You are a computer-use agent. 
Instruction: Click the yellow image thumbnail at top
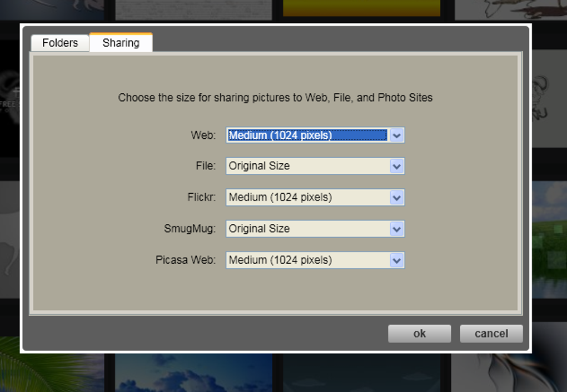(361, 8)
